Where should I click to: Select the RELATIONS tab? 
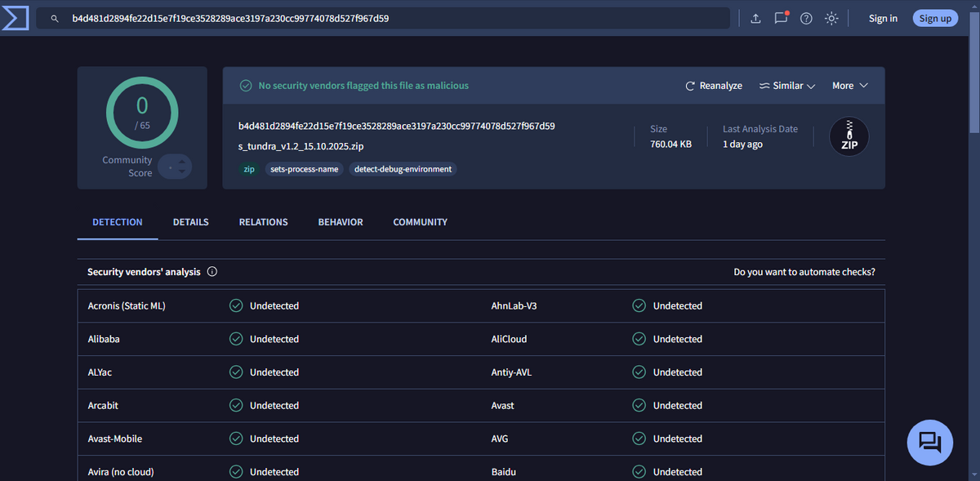263,222
